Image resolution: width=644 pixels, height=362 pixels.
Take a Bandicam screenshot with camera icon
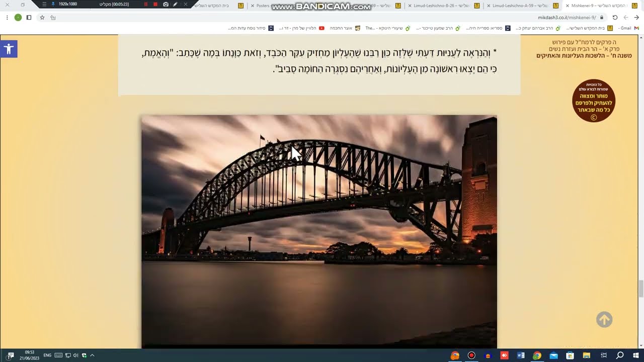[166, 4]
